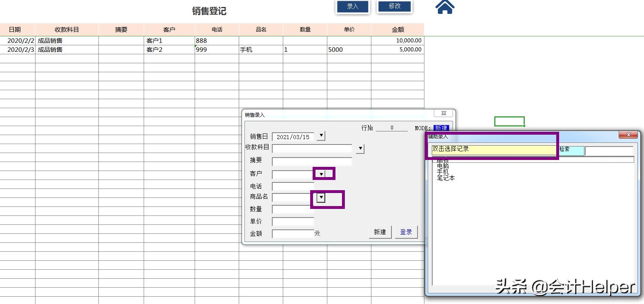Viewport: 644px width, 304px height.
Task: Click the 收款科目 input field
Action: point(312,149)
